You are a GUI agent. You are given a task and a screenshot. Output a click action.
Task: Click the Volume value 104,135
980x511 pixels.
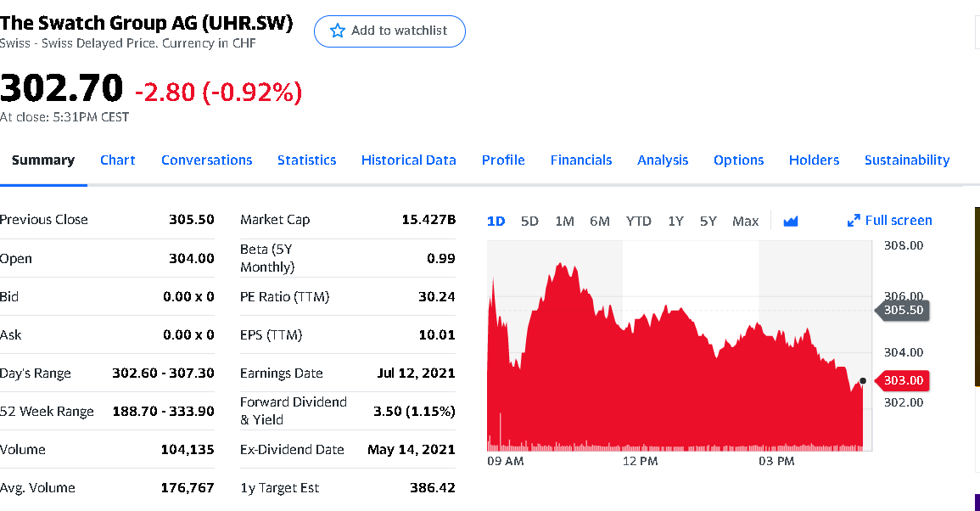point(188,450)
